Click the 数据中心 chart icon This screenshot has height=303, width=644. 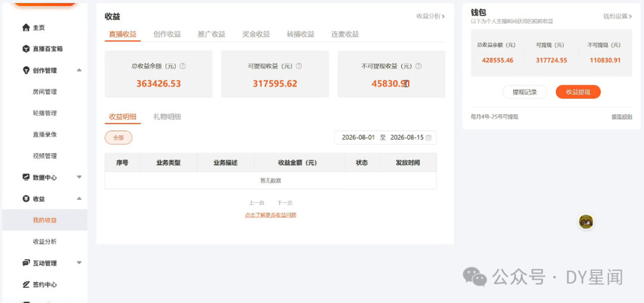tap(26, 177)
